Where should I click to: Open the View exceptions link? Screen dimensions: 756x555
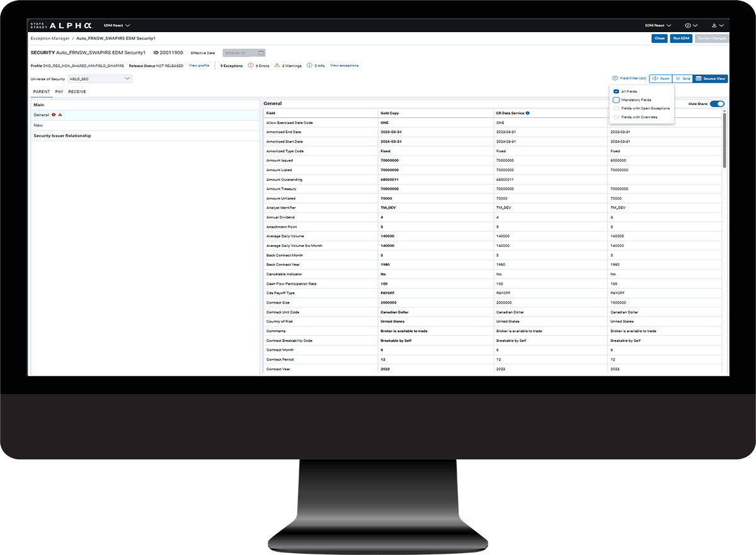pyautogui.click(x=344, y=66)
